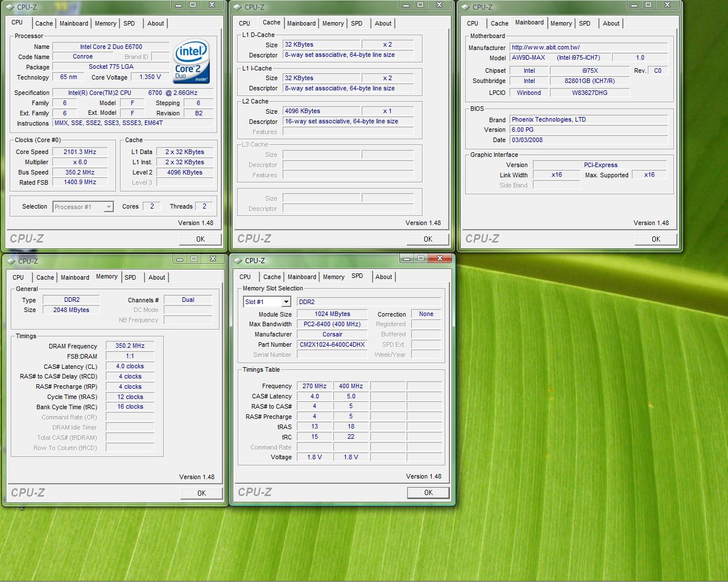Switch to Cache tab in top-left CPU window
This screenshot has width=728, height=582.
pyautogui.click(x=44, y=23)
